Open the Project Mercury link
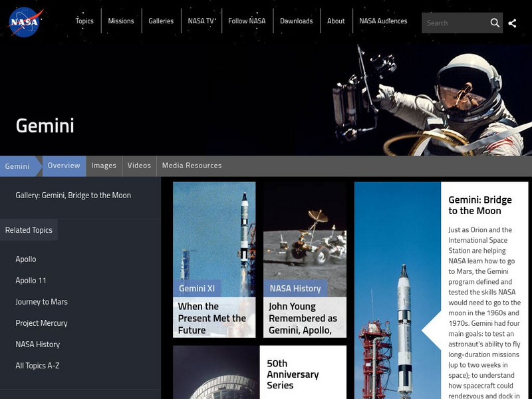 (41, 323)
